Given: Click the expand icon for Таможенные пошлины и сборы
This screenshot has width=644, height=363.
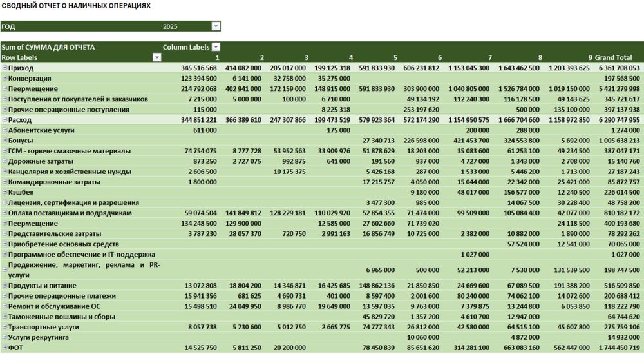Looking at the screenshot, I should 5,317.
